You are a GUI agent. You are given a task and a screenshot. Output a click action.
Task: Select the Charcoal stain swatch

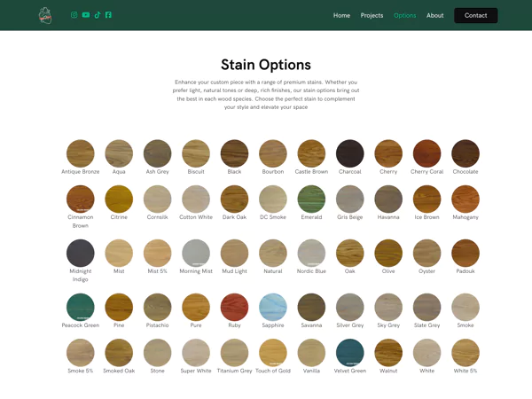point(350,153)
